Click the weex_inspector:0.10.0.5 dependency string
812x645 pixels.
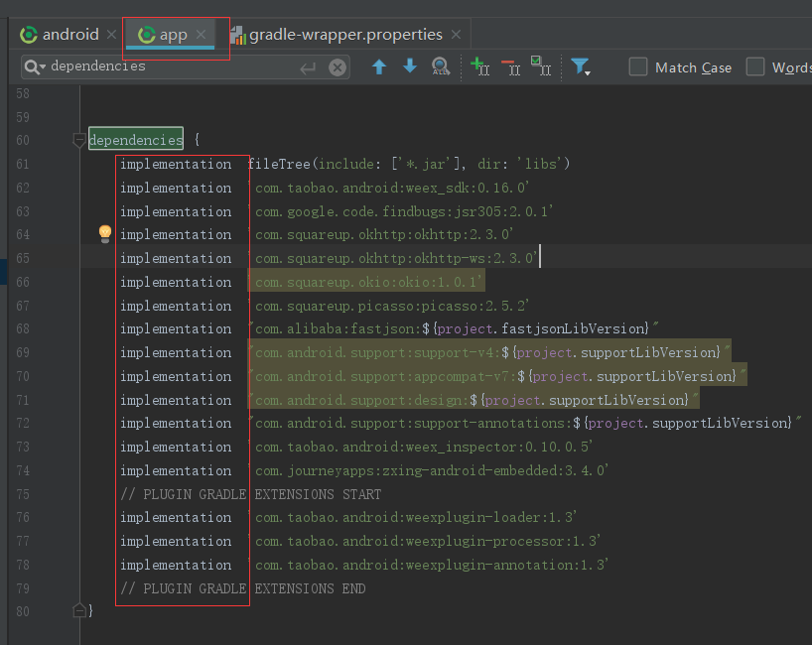(x=423, y=447)
